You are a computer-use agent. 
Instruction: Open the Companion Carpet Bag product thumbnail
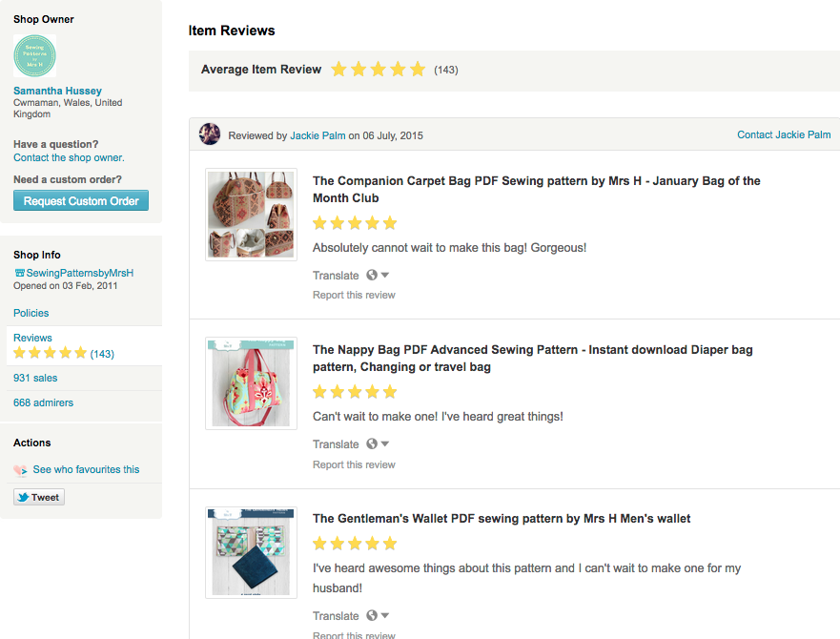(252, 215)
